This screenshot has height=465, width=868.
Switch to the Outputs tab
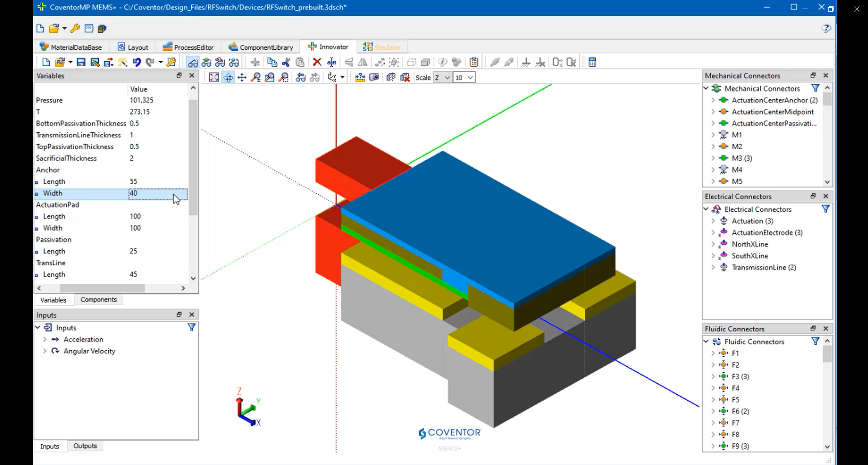pos(85,446)
